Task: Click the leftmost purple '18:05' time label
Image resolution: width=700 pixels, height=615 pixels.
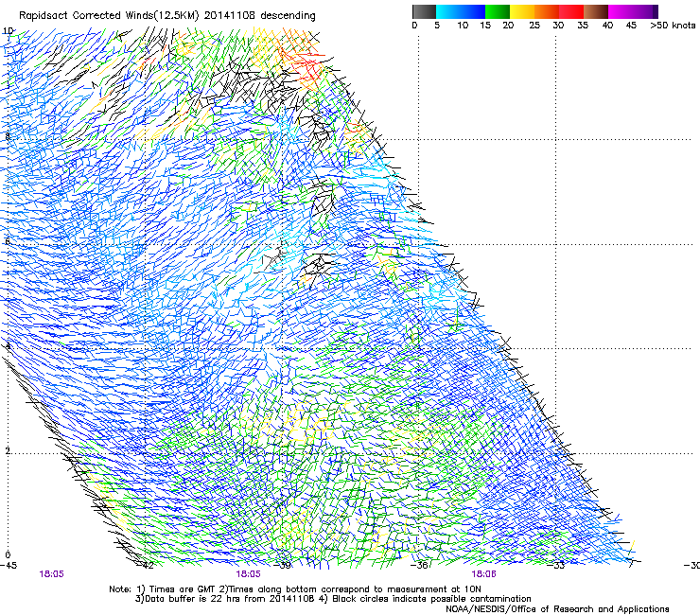Action: pyautogui.click(x=51, y=574)
